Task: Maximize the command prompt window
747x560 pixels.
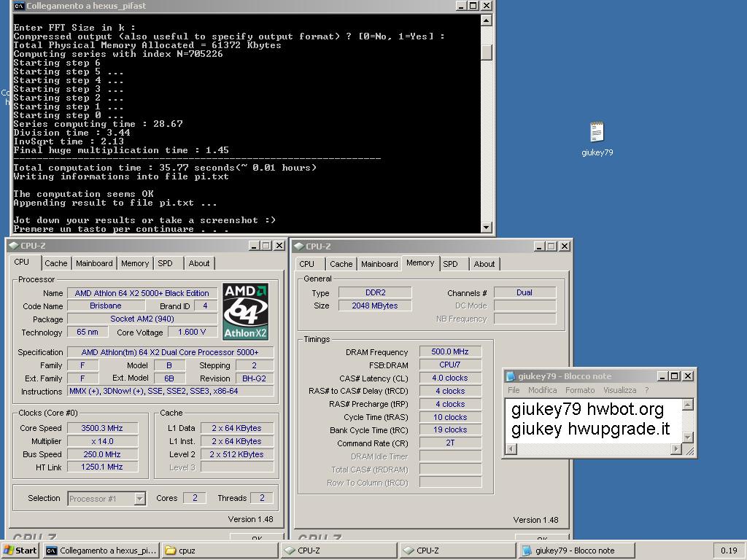Action: click(x=473, y=6)
